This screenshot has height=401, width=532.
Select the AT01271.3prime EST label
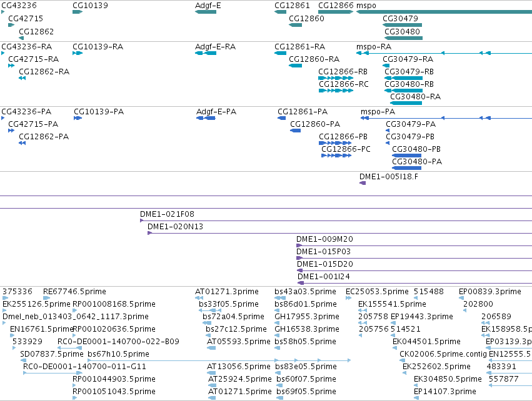point(227,292)
